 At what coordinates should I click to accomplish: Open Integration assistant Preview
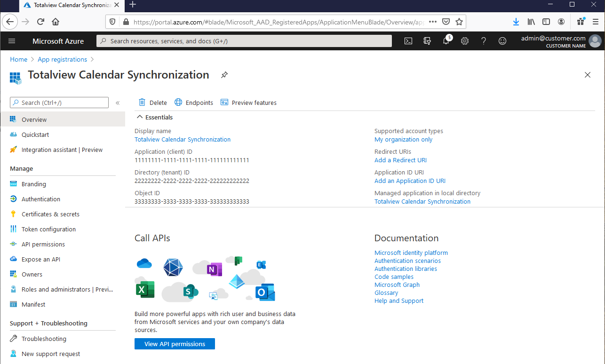click(x=63, y=150)
